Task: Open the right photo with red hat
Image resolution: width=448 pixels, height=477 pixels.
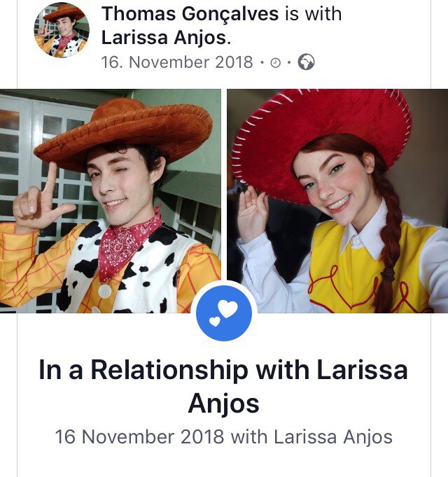Action: [x=337, y=201]
